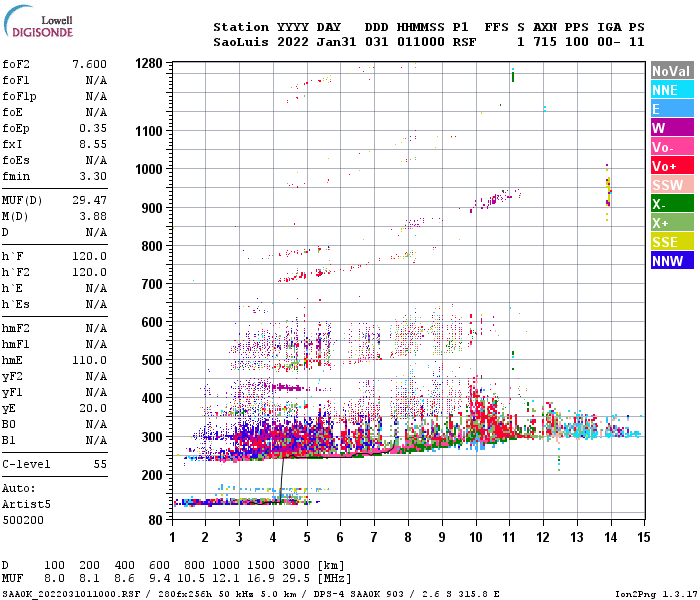Click the MUF 29.5 value for 3000 km

(x=296, y=578)
